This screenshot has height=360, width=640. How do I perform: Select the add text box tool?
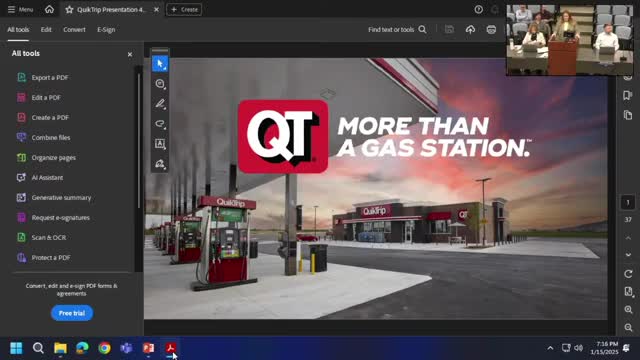click(x=160, y=144)
